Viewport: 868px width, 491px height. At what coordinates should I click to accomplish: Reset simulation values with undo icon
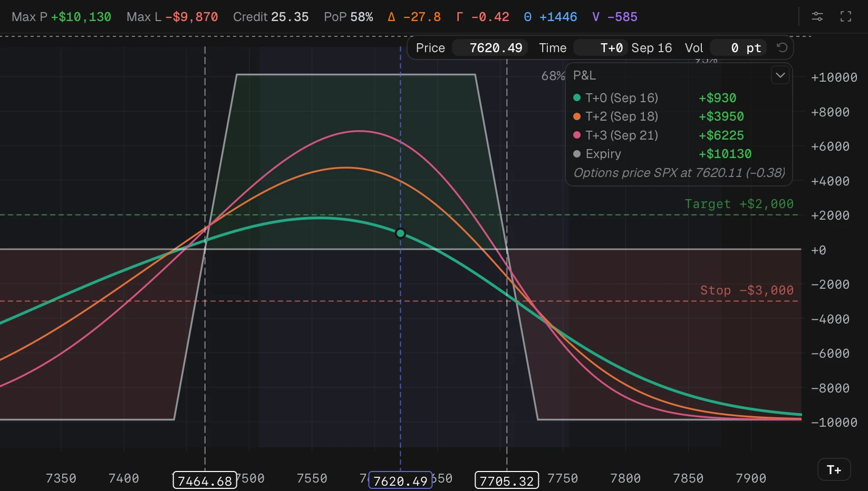pyautogui.click(x=782, y=48)
